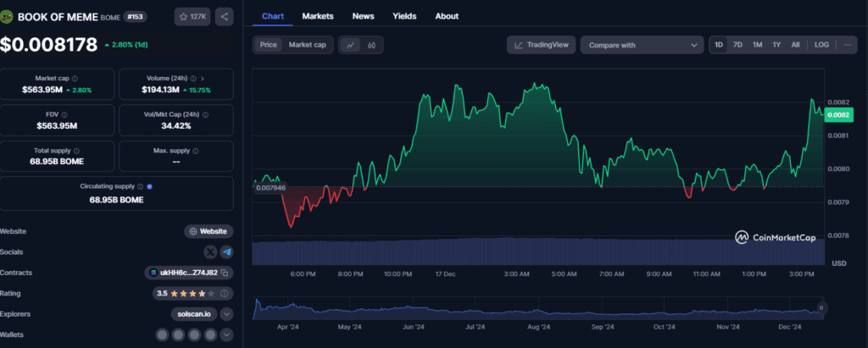The height and width of the screenshot is (348, 868).
Task: Select the last wallet icon
Action: pyautogui.click(x=210, y=334)
